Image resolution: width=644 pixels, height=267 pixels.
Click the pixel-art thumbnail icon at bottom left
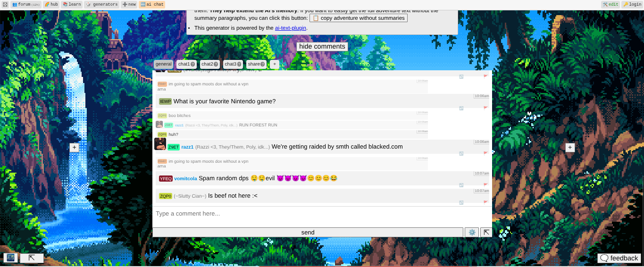click(x=11, y=258)
